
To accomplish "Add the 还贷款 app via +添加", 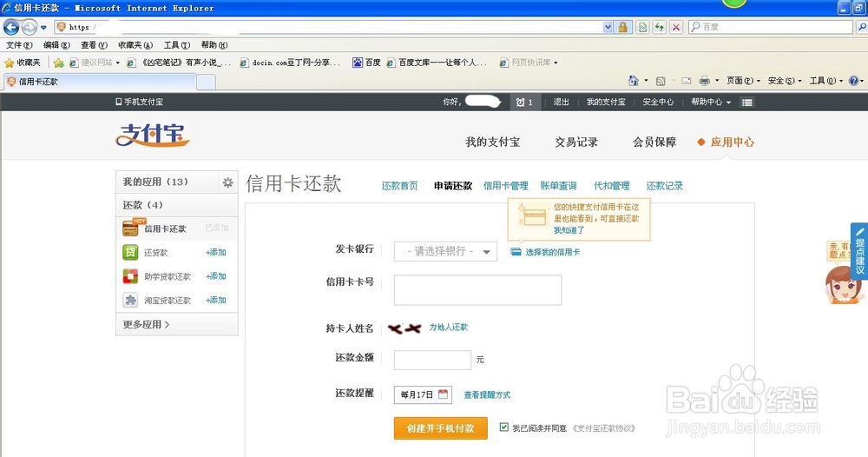I will tap(216, 252).
